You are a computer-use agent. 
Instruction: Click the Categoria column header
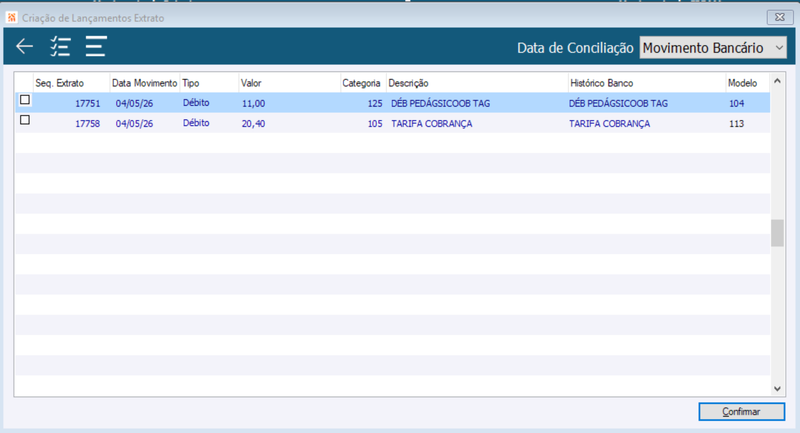[361, 83]
